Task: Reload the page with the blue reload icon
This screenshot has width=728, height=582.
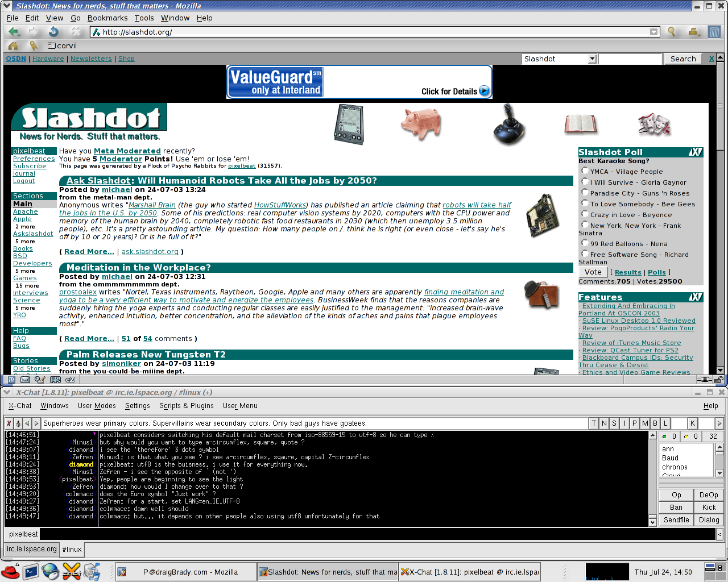Action: 54,32
